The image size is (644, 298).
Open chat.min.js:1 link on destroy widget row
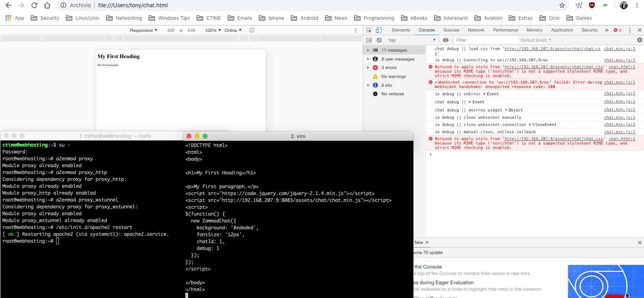click(619, 109)
